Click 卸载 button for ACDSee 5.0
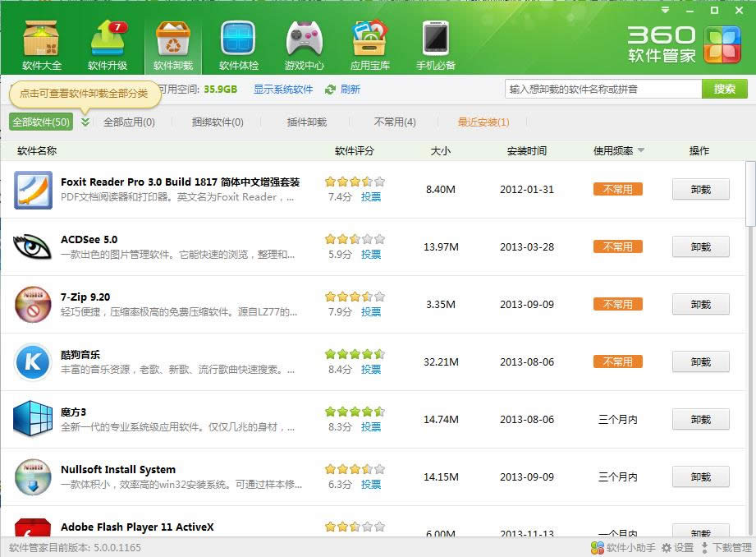The height and width of the screenshot is (557, 756). (x=700, y=246)
